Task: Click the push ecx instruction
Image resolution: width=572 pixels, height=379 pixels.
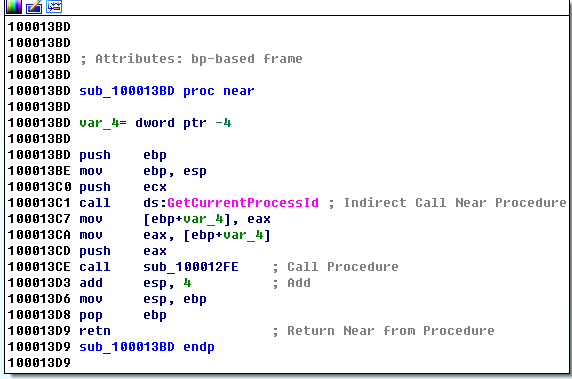Action: click(123, 187)
